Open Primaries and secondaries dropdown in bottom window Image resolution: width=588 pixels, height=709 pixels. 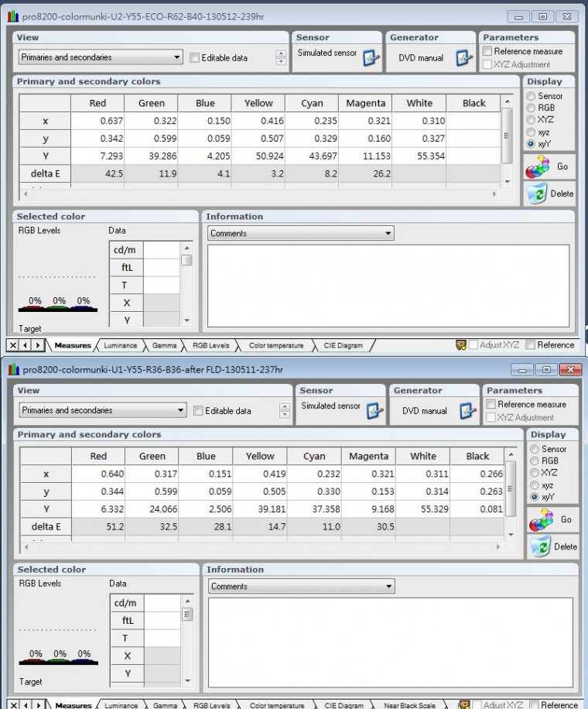(x=103, y=410)
